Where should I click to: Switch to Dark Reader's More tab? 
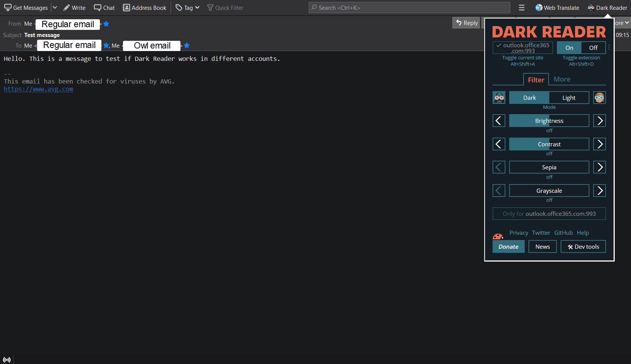[562, 79]
